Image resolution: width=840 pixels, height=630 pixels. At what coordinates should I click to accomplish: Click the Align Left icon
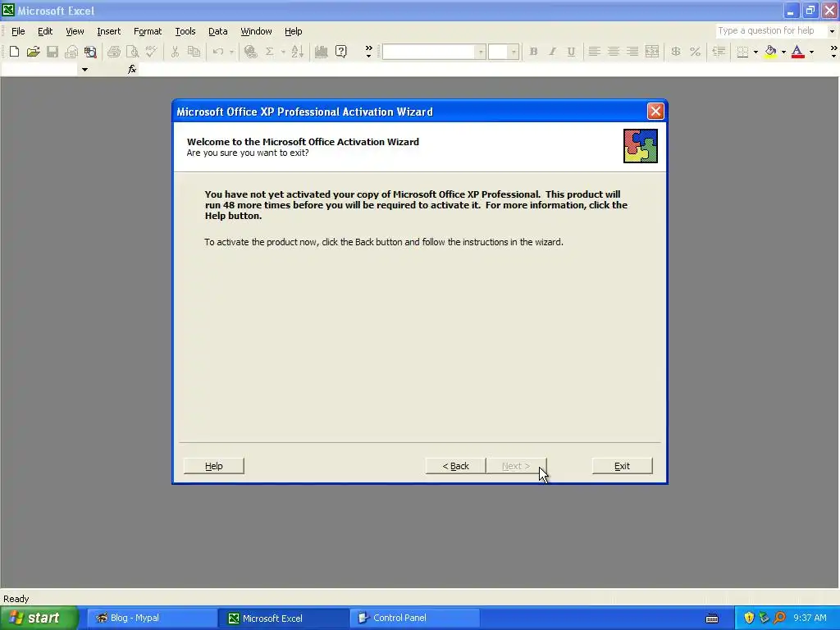pyautogui.click(x=594, y=52)
